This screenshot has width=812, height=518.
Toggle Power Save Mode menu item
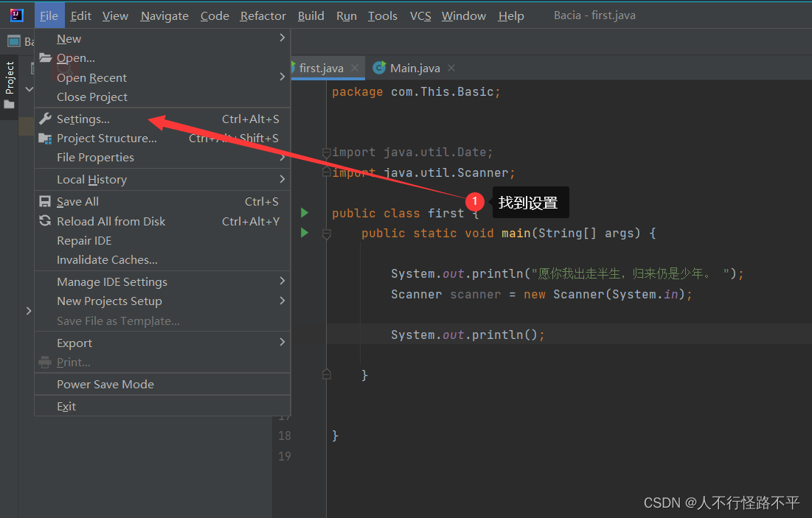pyautogui.click(x=162, y=384)
